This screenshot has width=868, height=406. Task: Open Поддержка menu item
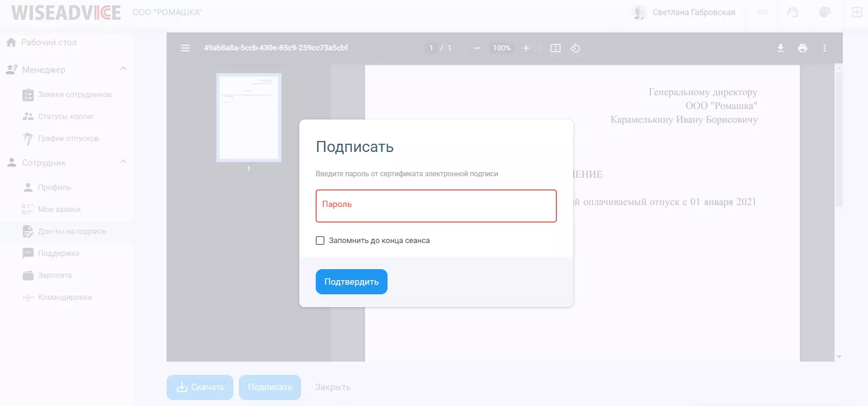tap(59, 254)
